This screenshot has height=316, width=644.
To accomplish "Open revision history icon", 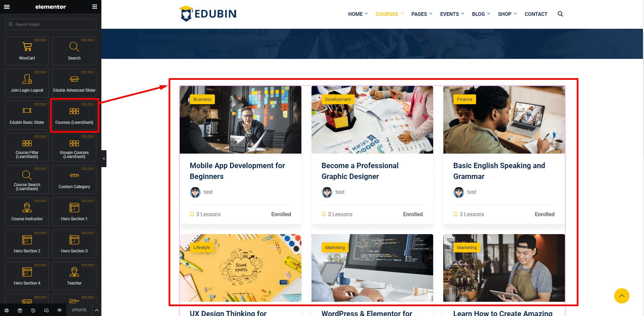I will [33, 310].
